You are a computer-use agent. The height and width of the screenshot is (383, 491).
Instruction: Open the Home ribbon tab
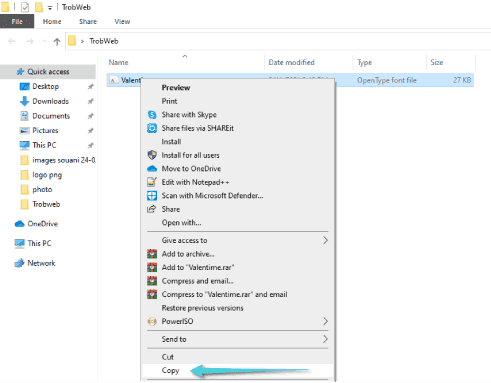click(x=52, y=22)
